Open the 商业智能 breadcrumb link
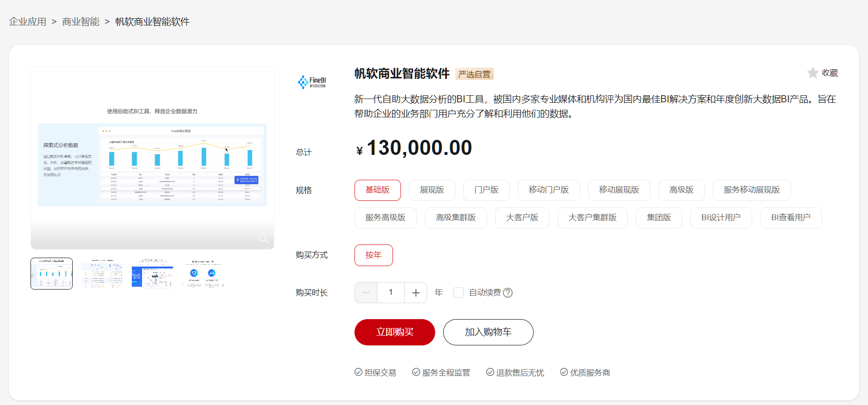The image size is (868, 405). (x=81, y=22)
